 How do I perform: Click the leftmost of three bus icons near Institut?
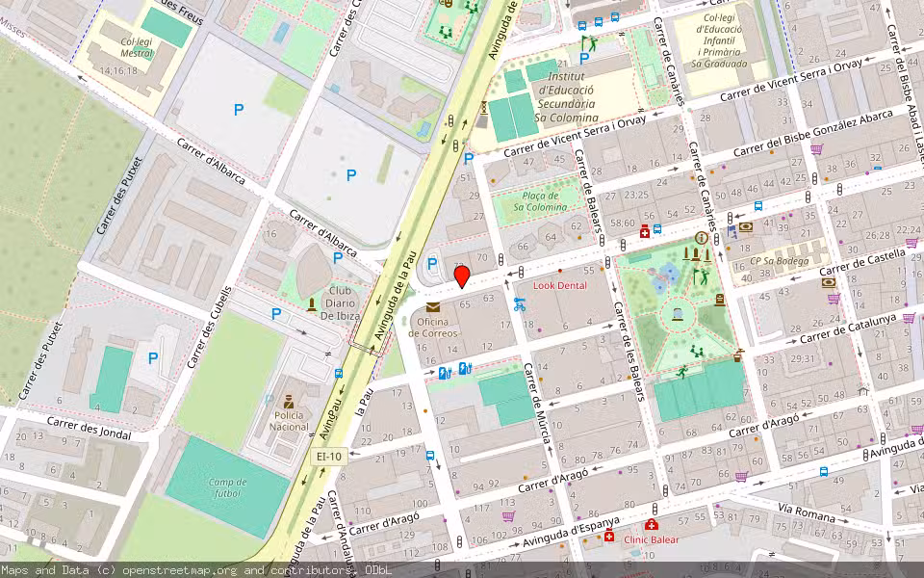pos(582,25)
